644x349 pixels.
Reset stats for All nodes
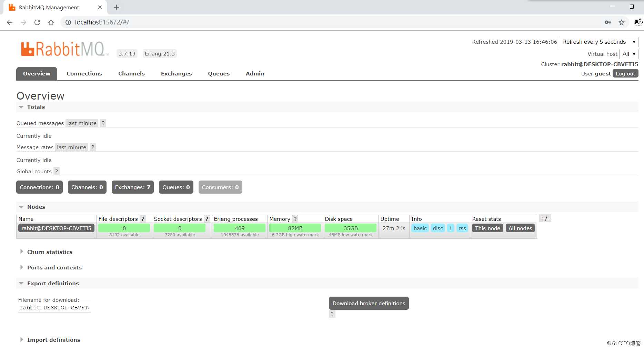point(520,228)
